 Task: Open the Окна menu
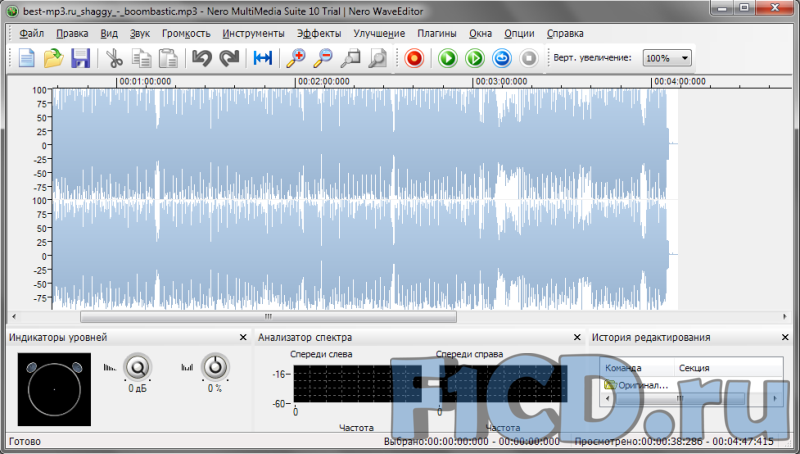(481, 34)
